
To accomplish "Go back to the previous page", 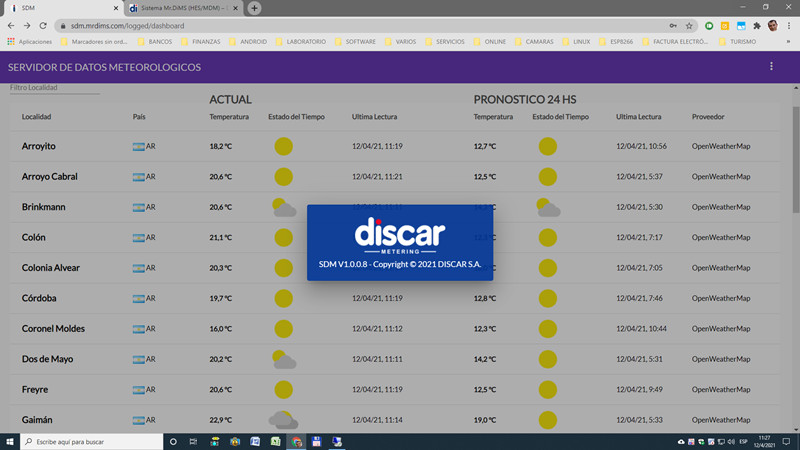I will click(11, 26).
